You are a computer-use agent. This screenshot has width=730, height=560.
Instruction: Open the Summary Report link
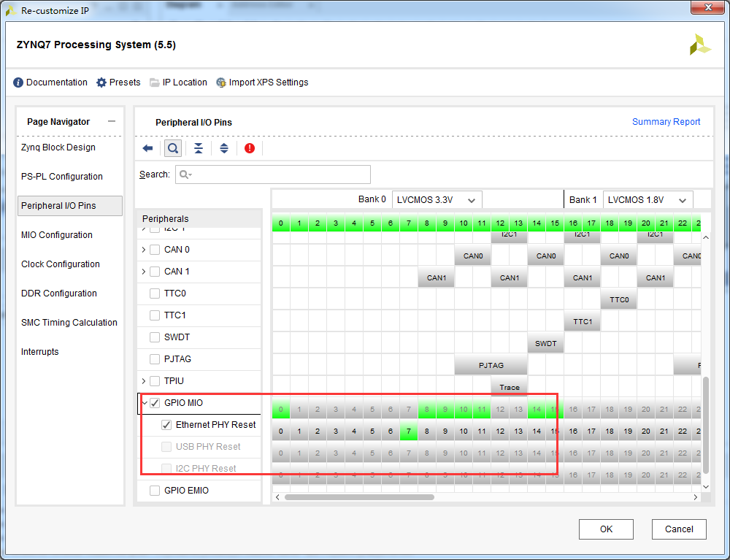coord(666,121)
